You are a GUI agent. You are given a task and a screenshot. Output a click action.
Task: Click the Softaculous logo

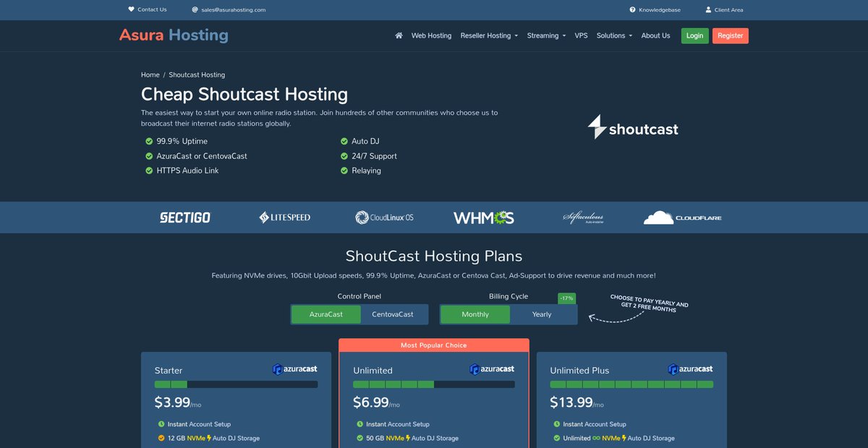tap(583, 217)
